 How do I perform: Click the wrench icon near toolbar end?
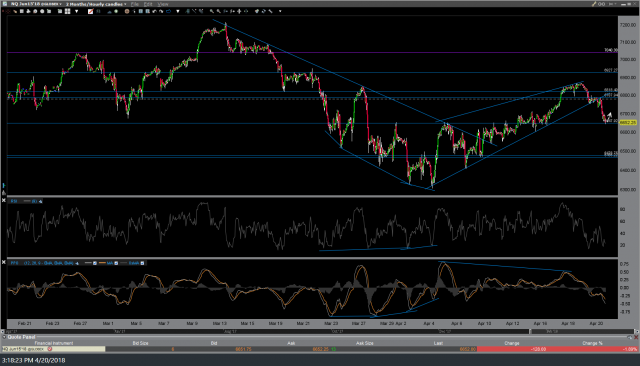[271, 11]
